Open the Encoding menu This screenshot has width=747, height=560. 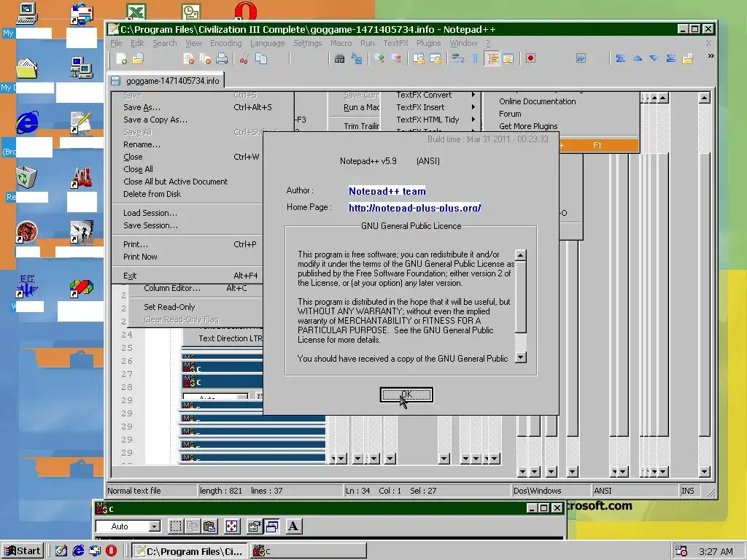[x=226, y=43]
